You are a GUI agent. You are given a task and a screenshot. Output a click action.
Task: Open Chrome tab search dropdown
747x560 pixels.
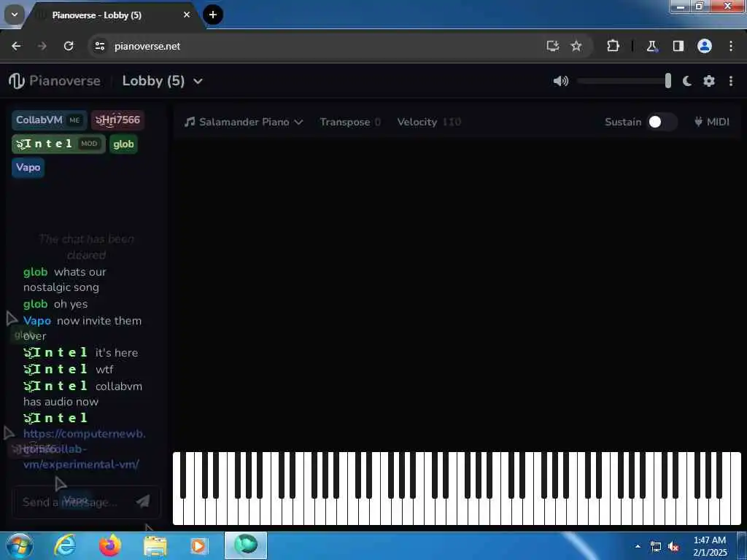coord(15,15)
